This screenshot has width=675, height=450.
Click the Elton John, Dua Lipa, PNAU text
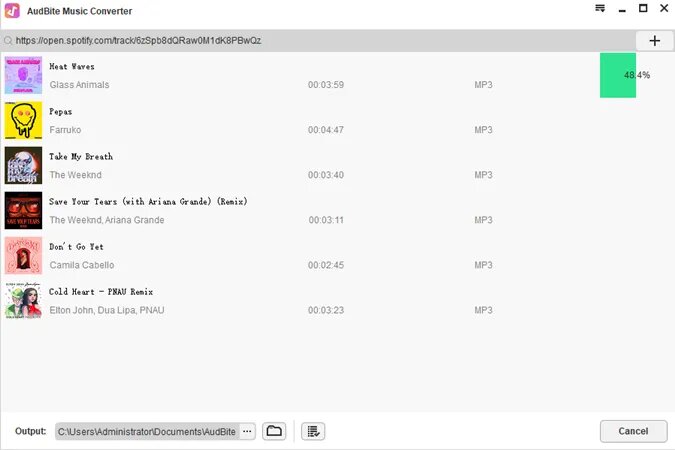(x=107, y=310)
